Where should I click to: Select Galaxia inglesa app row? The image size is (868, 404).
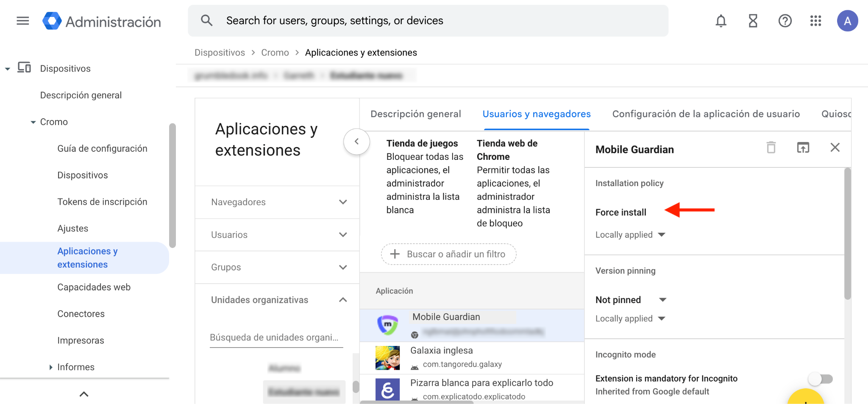coord(471,357)
